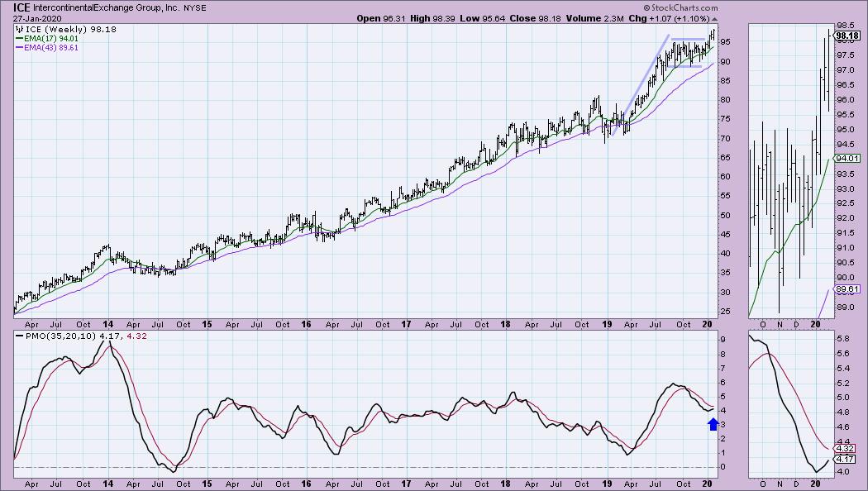Click the 25 label on the main price axis

726,312
